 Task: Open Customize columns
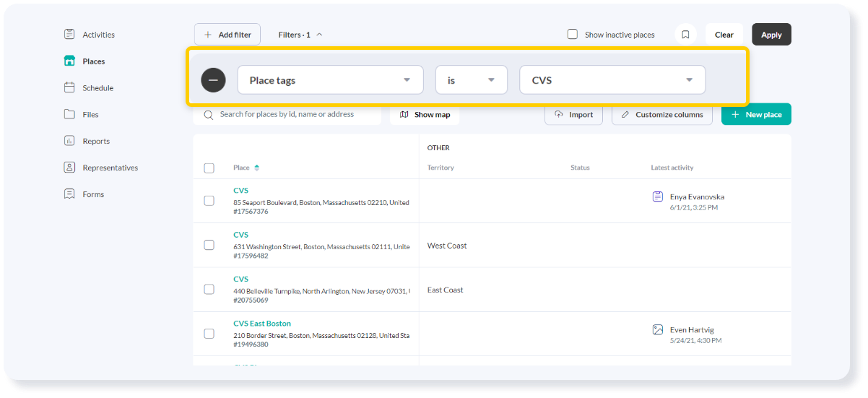(662, 114)
